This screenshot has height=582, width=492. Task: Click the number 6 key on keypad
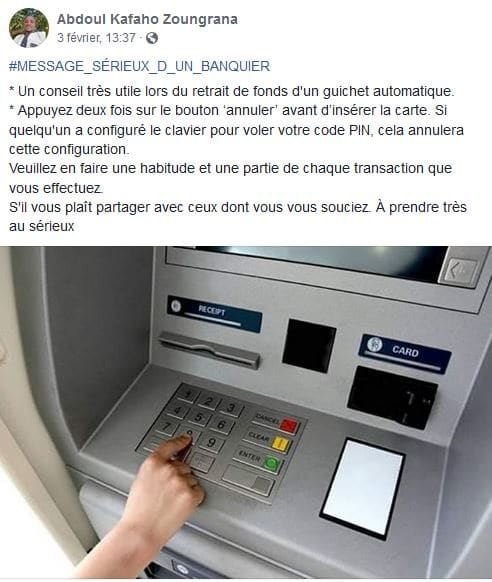222,424
